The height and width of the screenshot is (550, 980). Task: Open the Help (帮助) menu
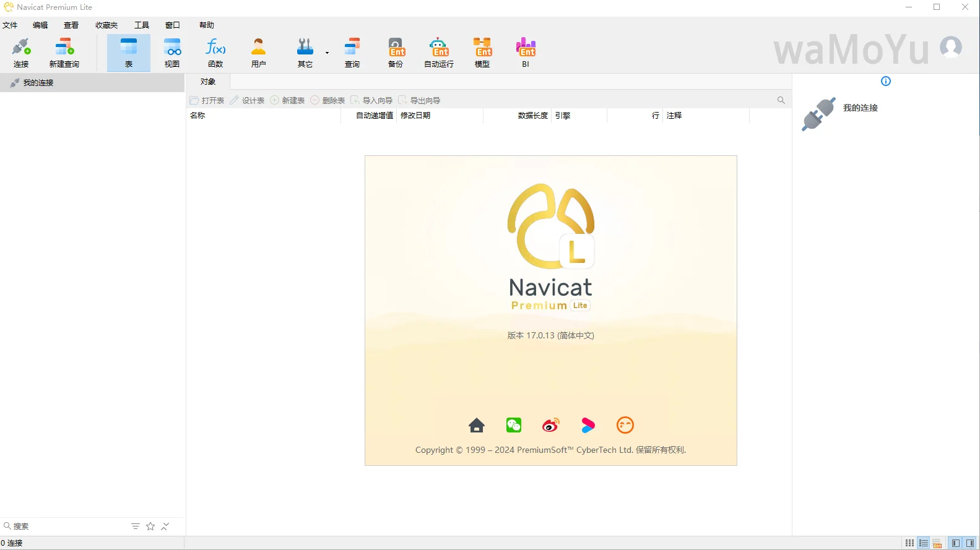[x=207, y=25]
